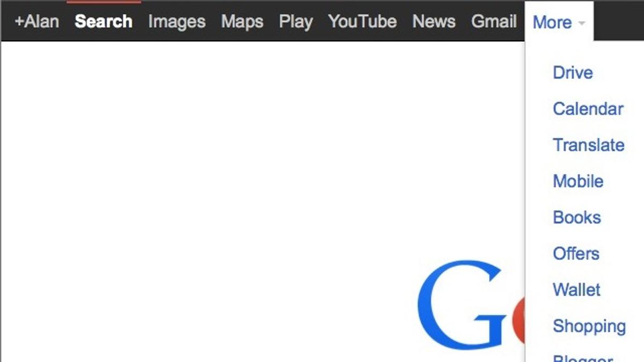Go to Images in the navigation bar
The width and height of the screenshot is (644, 362).
[x=177, y=21]
